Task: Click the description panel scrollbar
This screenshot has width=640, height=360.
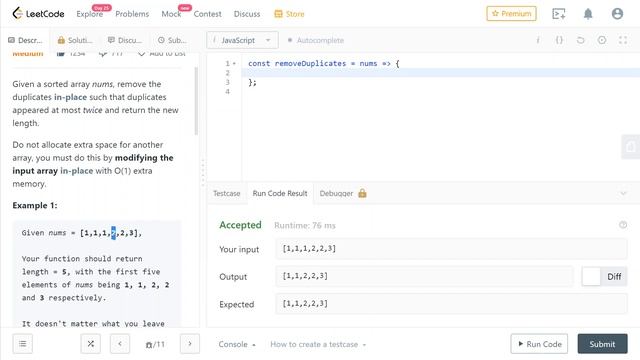Action: (x=196, y=101)
